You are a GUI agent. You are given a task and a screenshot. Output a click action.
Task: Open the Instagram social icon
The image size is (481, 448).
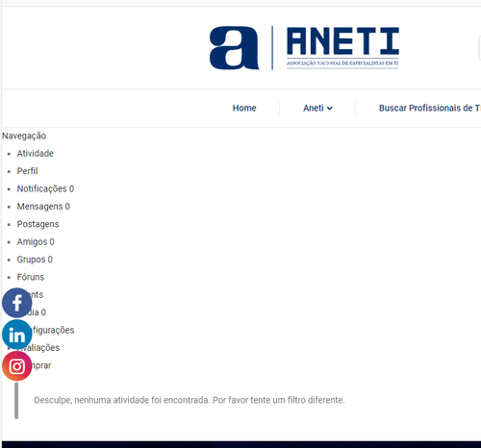pos(17,366)
